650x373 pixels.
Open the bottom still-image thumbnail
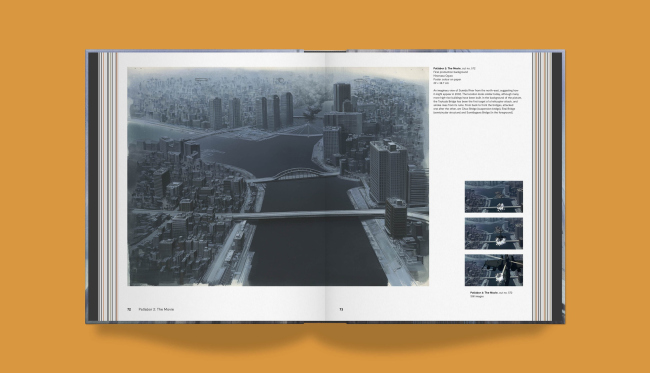(x=493, y=270)
